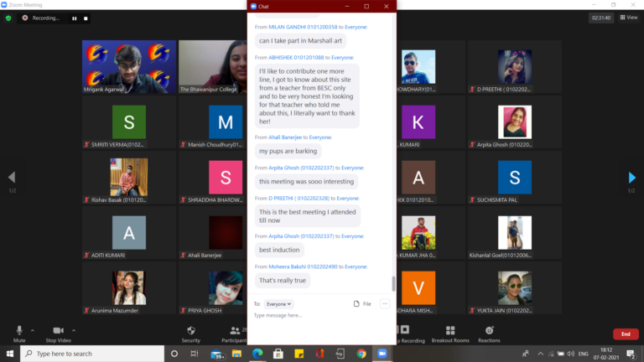Image resolution: width=644 pixels, height=362 pixels.
Task: Switch layout using View menu
Action: pos(628,17)
